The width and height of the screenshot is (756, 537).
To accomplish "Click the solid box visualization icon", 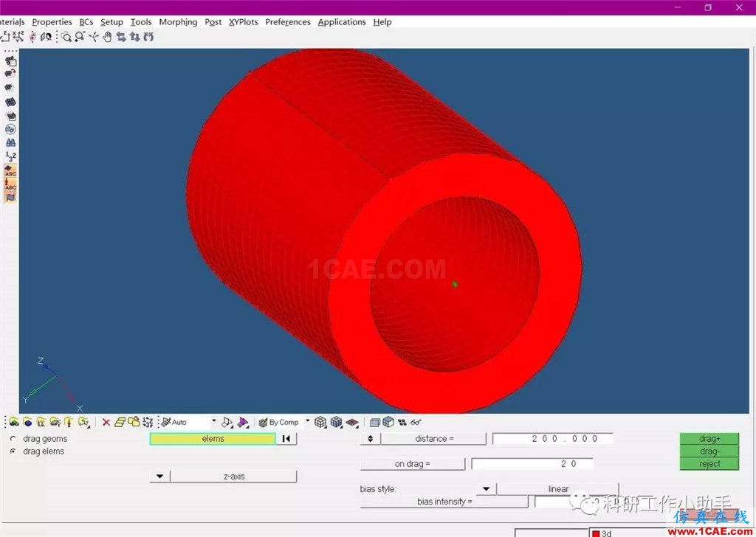I will 388,423.
